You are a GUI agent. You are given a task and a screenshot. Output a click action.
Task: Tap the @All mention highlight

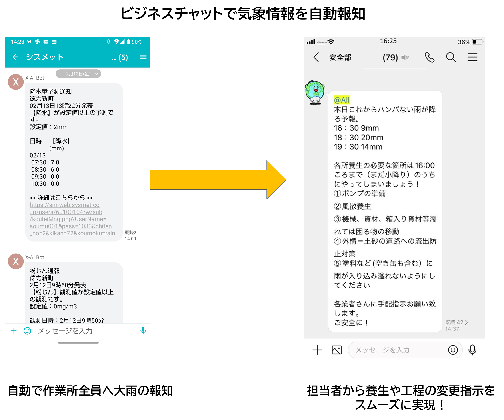[x=342, y=100]
